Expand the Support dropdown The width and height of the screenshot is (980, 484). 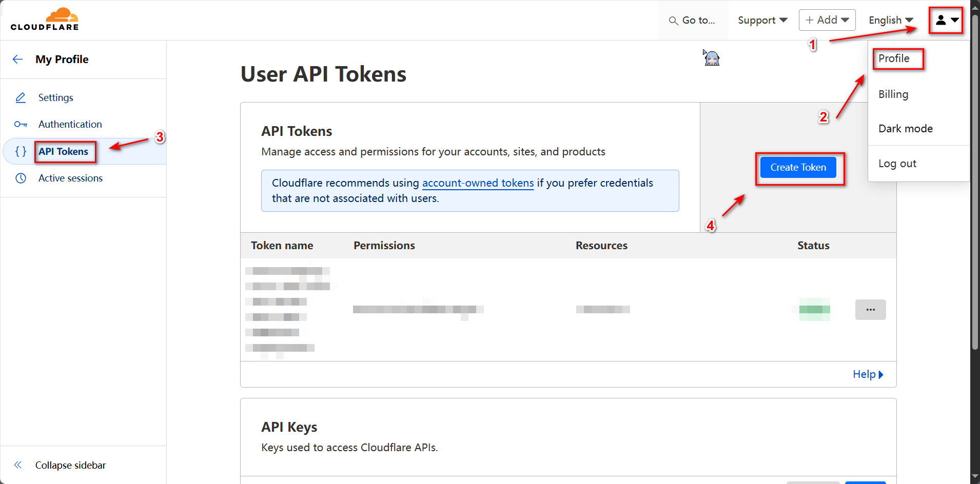(x=762, y=20)
